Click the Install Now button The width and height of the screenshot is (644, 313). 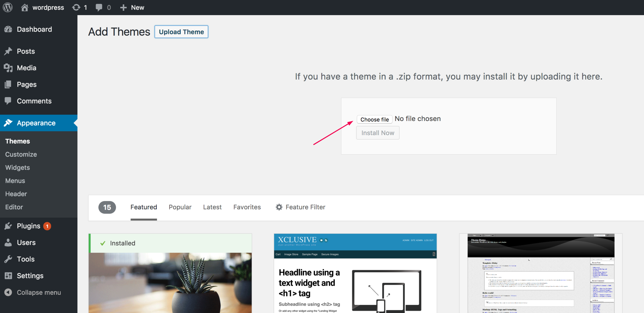378,133
